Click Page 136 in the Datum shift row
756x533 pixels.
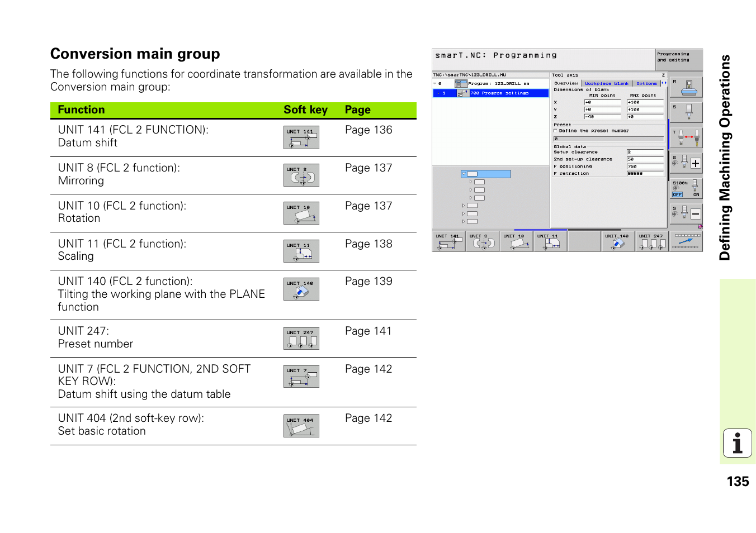[368, 130]
